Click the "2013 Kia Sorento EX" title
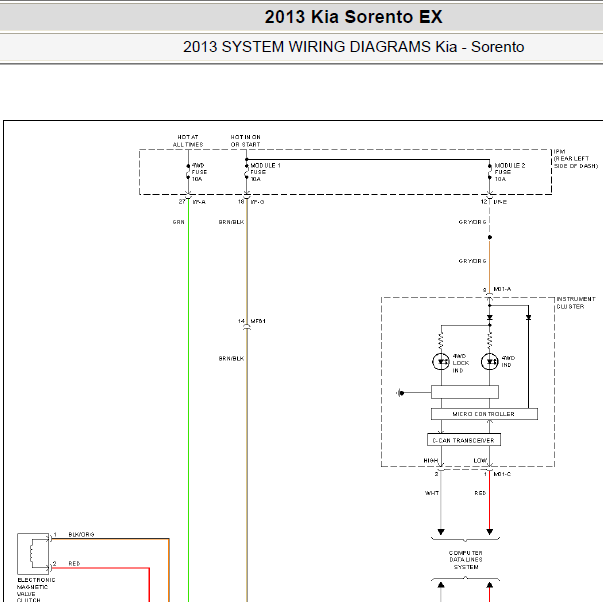This screenshot has height=602, width=603. [x=353, y=17]
